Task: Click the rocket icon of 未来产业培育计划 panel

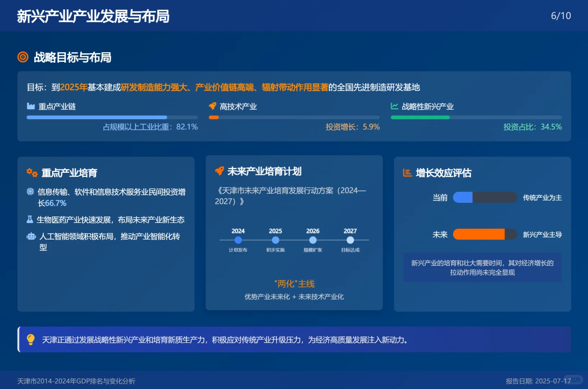Action: (219, 171)
